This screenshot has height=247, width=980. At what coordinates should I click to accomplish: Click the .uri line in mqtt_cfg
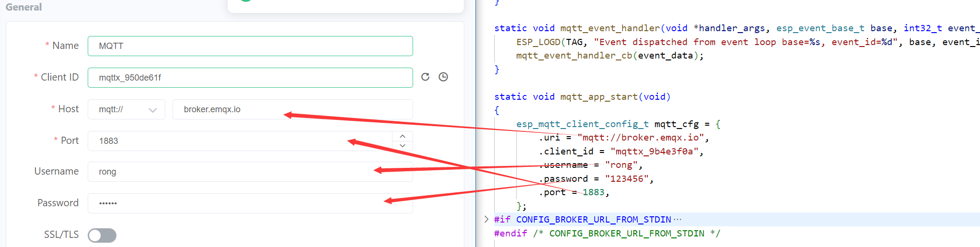[x=623, y=138]
